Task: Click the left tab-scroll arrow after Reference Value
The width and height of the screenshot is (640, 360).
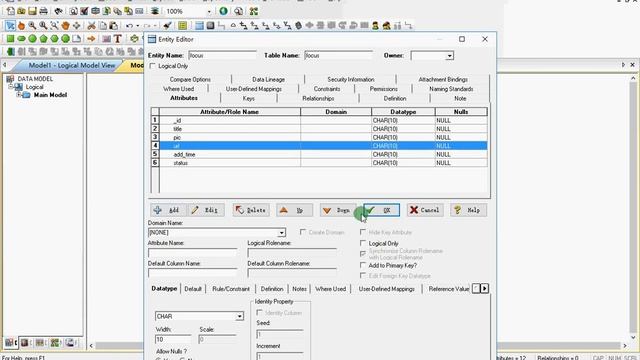Action: click(x=476, y=289)
